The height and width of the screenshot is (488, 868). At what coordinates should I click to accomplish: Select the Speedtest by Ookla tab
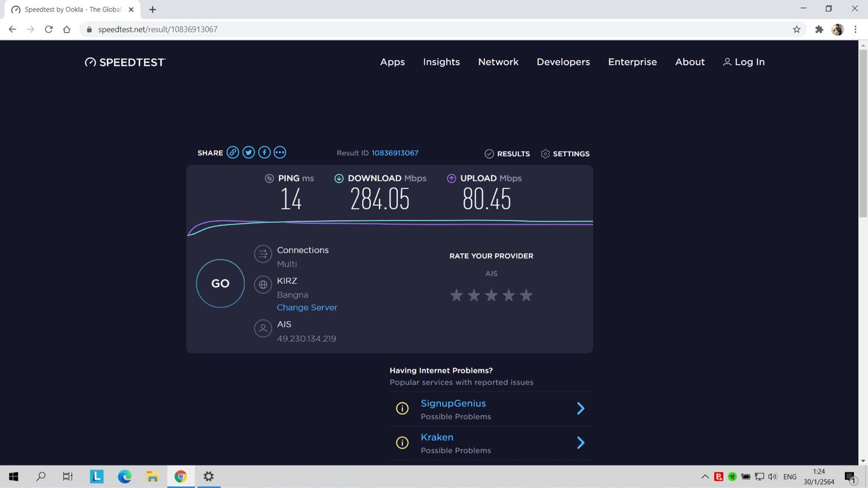[x=72, y=10]
